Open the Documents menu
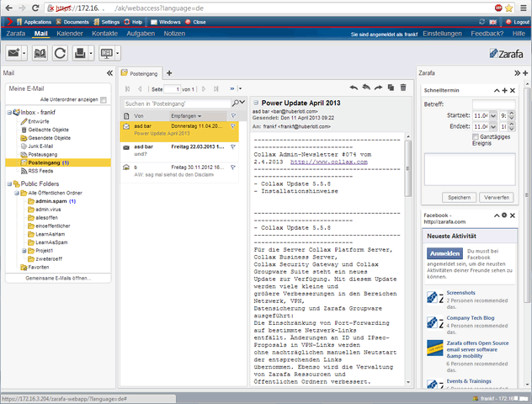This screenshot has width=532, height=404. click(x=72, y=22)
